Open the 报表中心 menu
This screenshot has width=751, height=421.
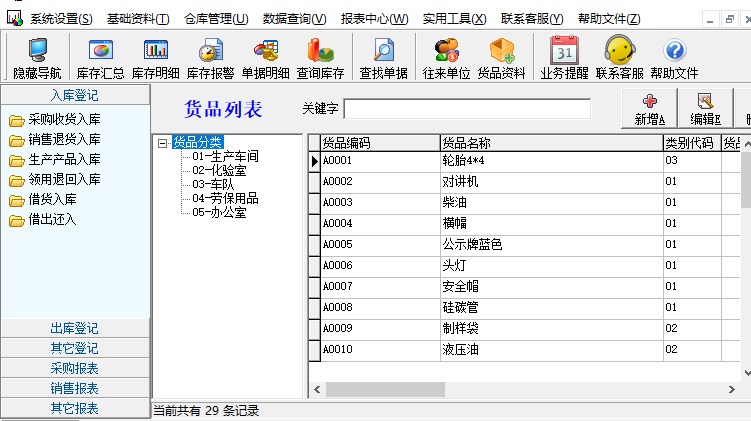click(374, 19)
